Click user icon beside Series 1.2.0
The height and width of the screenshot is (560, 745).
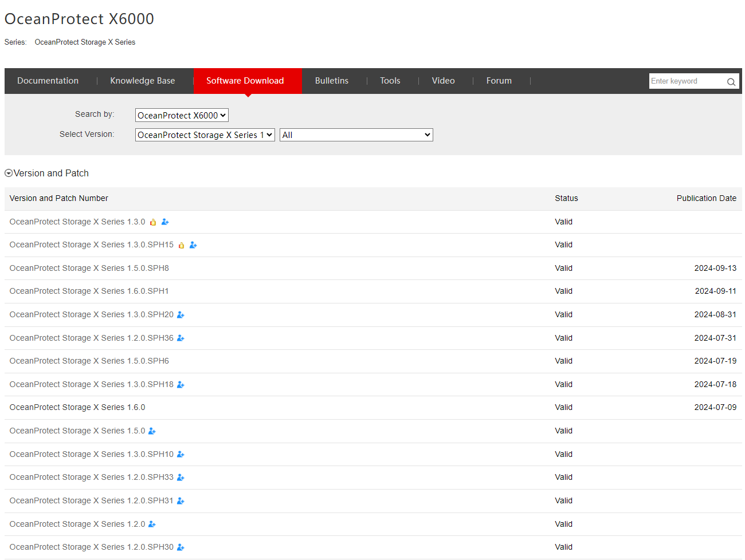(152, 524)
